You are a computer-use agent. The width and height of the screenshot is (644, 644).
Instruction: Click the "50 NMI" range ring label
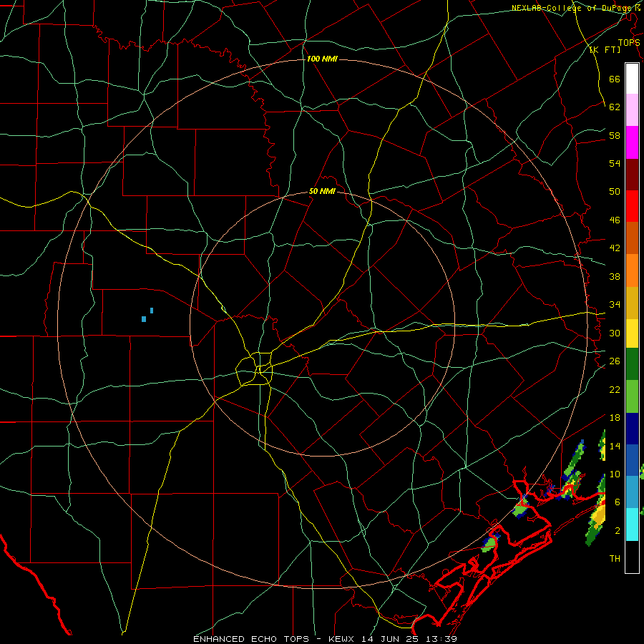tap(323, 191)
